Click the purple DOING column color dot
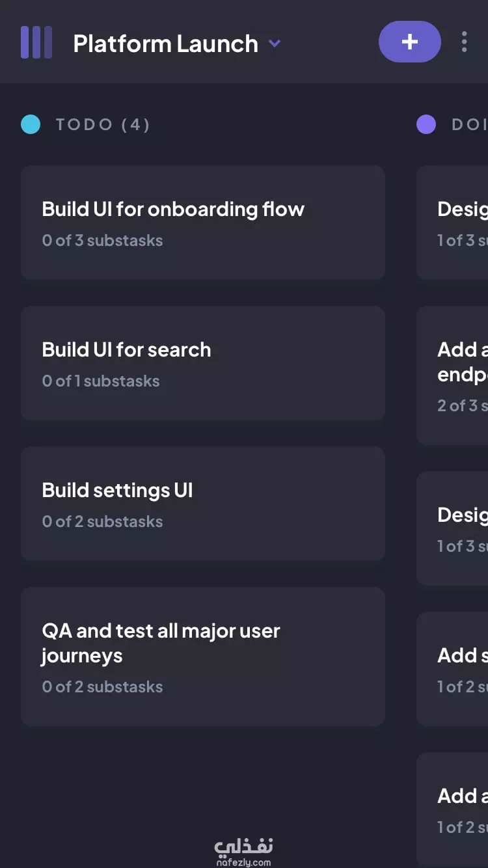The image size is (488, 868). tap(426, 124)
